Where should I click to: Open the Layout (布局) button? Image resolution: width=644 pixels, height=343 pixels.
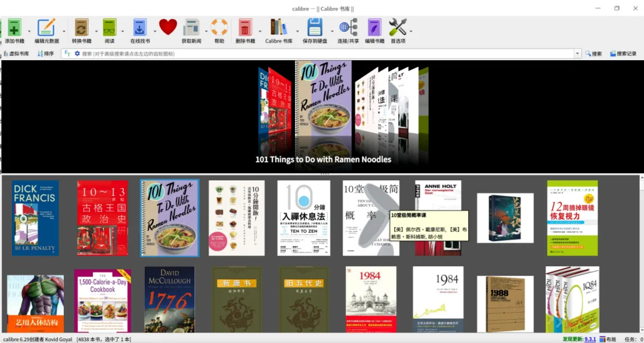(x=608, y=339)
